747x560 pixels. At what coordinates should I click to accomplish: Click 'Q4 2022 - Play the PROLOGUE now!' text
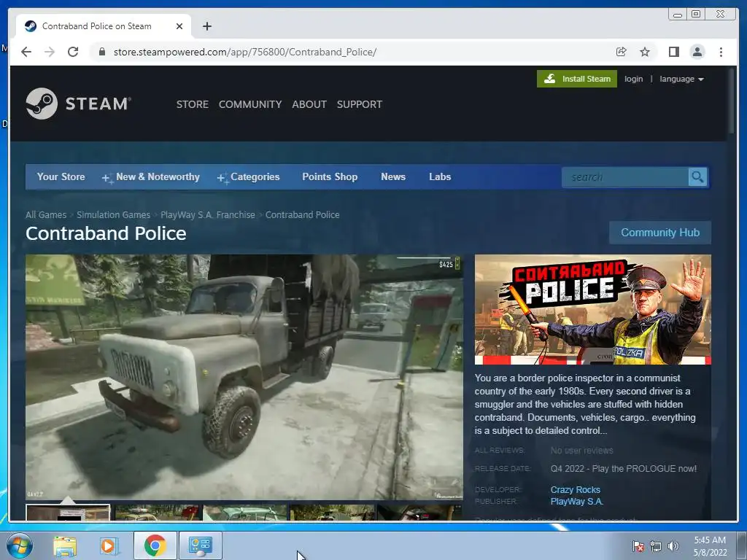tap(624, 469)
